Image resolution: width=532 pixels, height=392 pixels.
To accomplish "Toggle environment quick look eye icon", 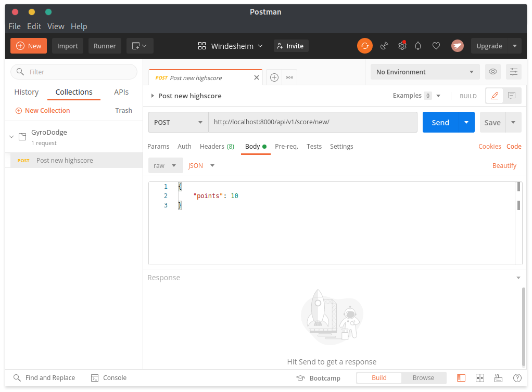I will click(x=493, y=72).
